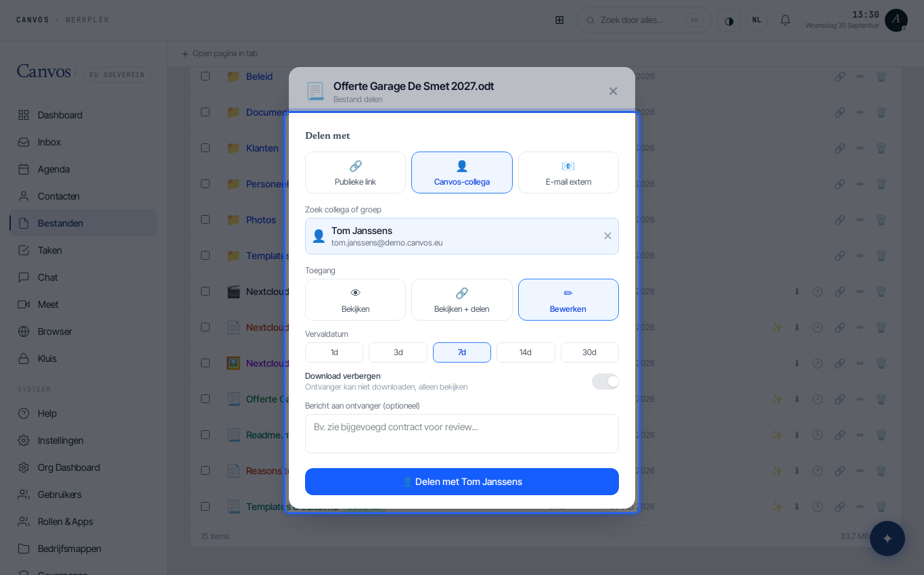The image size is (924, 575).
Task: Select the E-mail extern sharing option
Action: click(x=568, y=172)
